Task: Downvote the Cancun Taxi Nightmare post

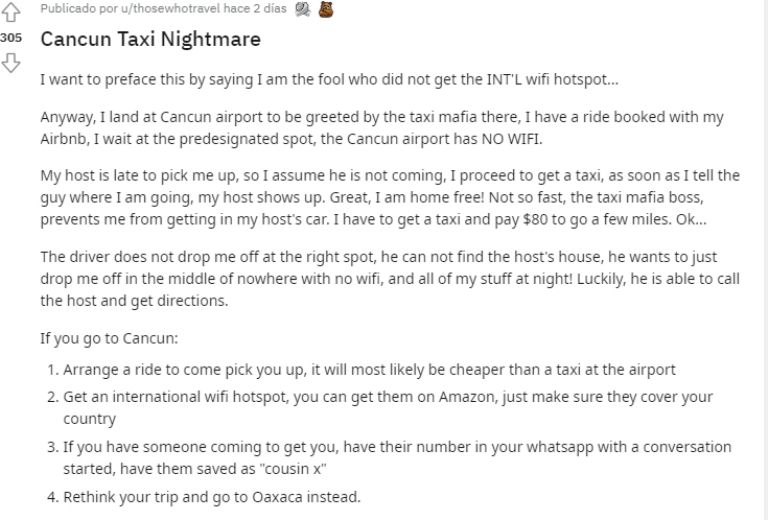Action: (11, 63)
